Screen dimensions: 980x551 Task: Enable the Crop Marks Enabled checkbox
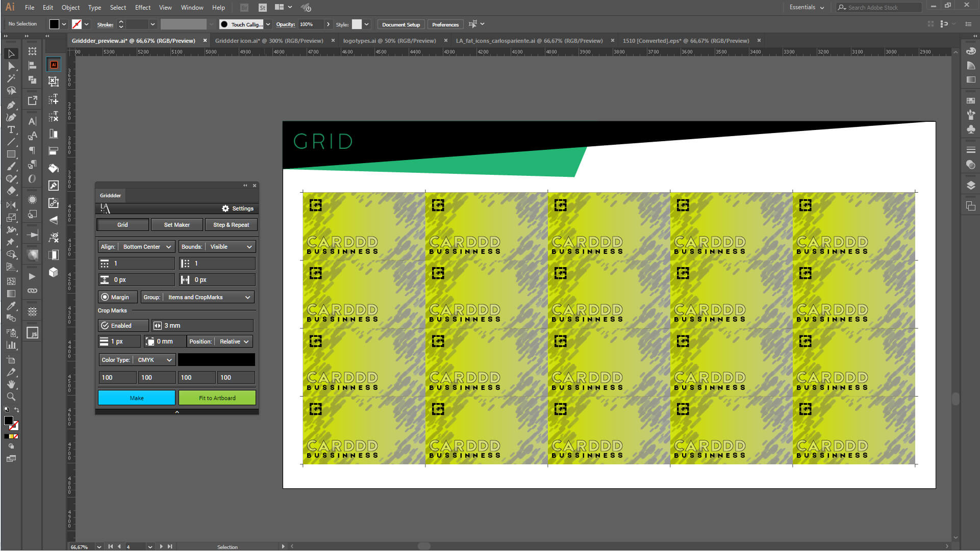(104, 325)
